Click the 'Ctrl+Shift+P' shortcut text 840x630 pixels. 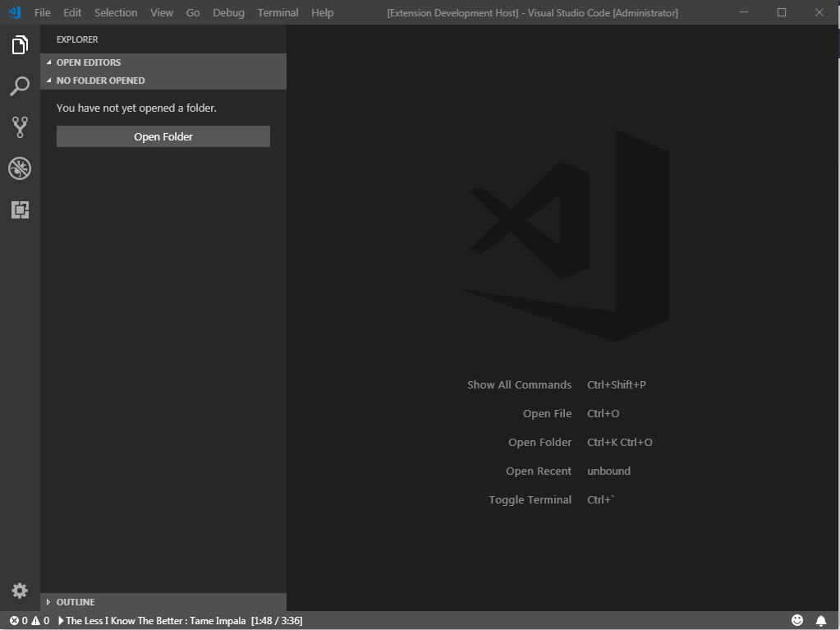617,384
